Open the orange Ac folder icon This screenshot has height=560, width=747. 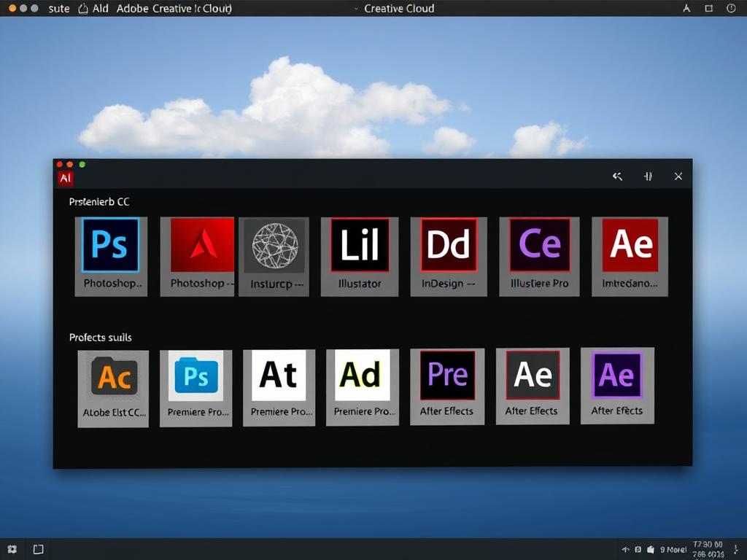[115, 376]
